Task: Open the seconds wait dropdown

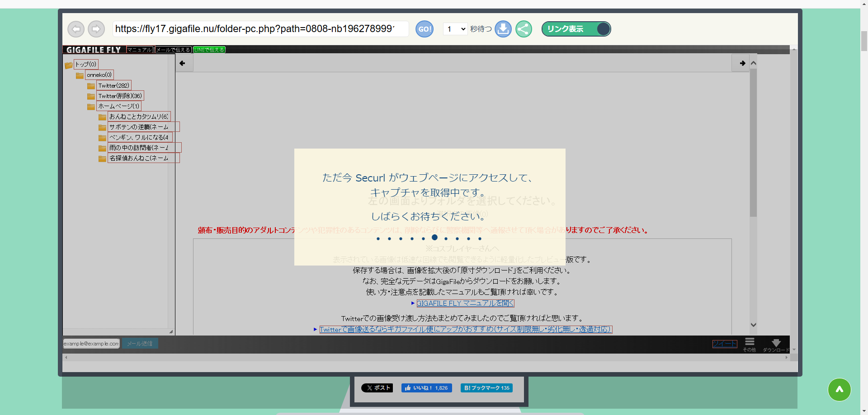Action: 455,29
